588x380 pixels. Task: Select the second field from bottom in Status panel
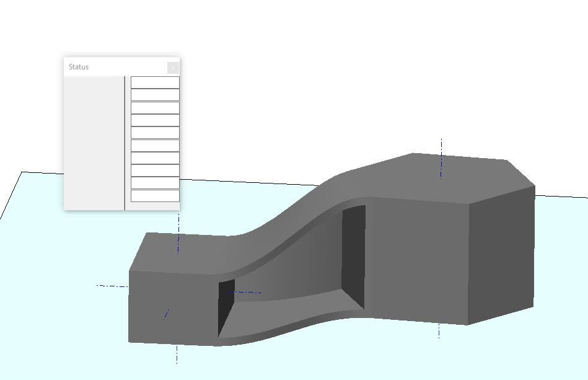[155, 183]
